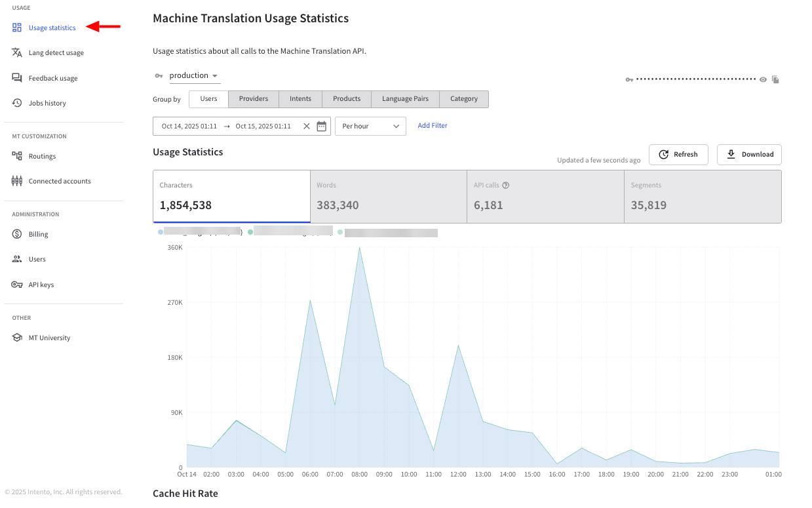Toggle the blue legend series marker
812x508 pixels.
tap(161, 232)
